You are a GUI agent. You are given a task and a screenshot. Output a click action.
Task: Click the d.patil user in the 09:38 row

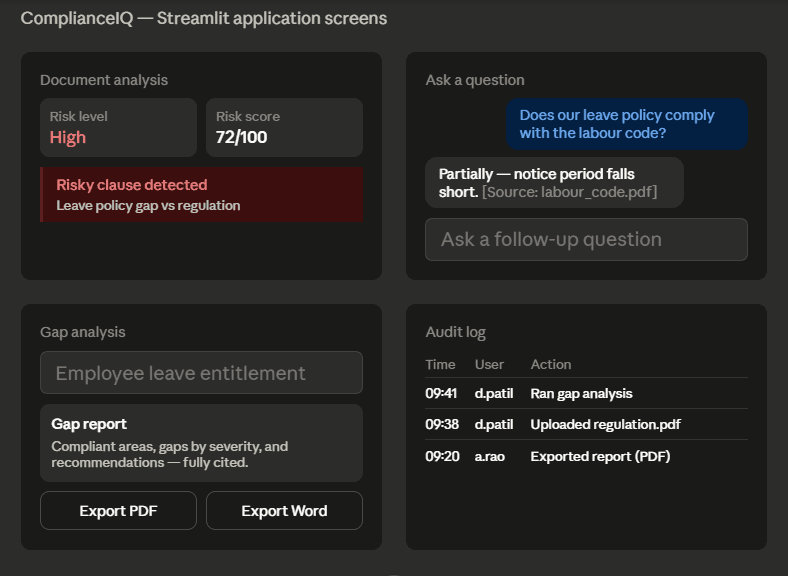point(494,425)
